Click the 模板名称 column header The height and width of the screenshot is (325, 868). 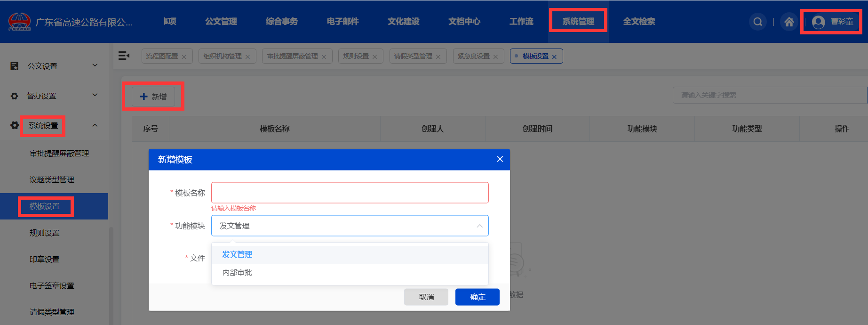275,129
